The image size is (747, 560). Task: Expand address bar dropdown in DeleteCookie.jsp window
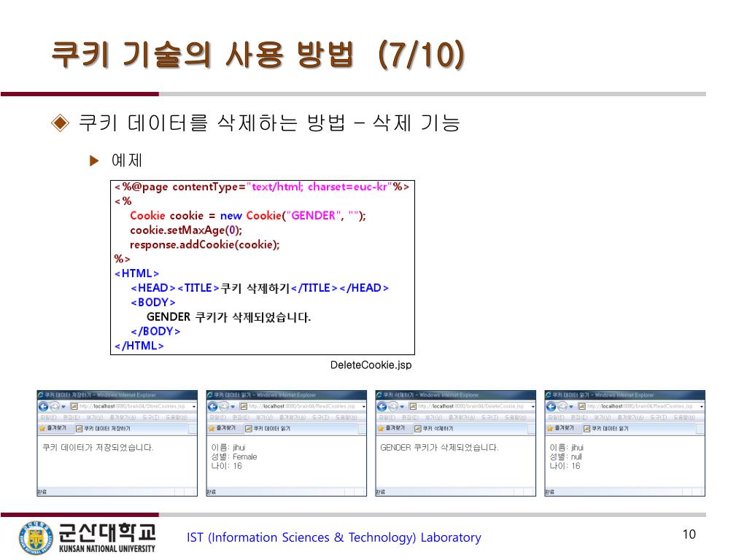(x=533, y=407)
